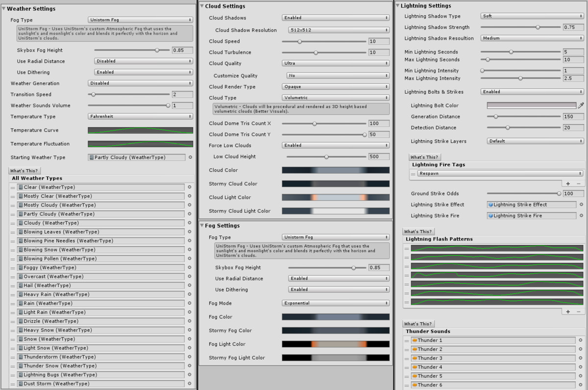588x390 pixels.
Task: Open the Cloud Render Type dropdown
Action: click(x=336, y=87)
